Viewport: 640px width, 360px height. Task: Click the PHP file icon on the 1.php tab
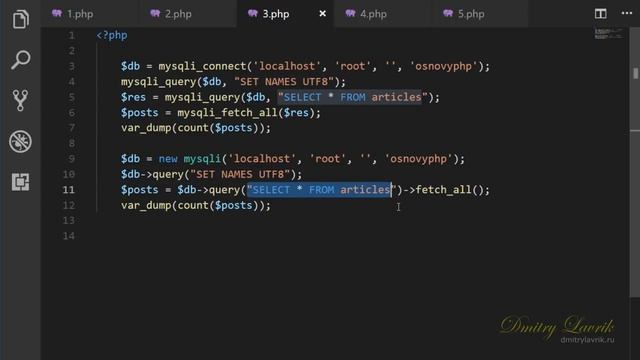pos(57,13)
